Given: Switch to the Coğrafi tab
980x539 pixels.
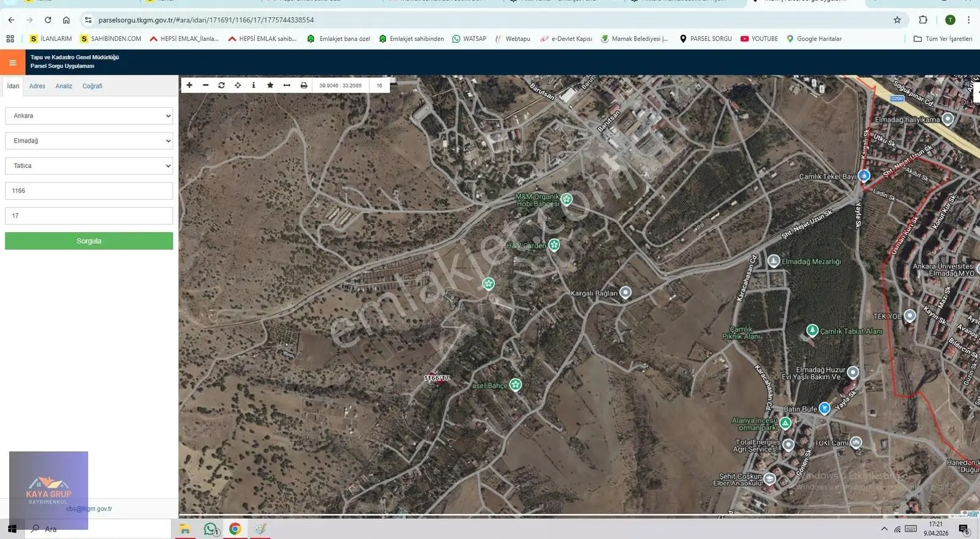Looking at the screenshot, I should pos(92,86).
